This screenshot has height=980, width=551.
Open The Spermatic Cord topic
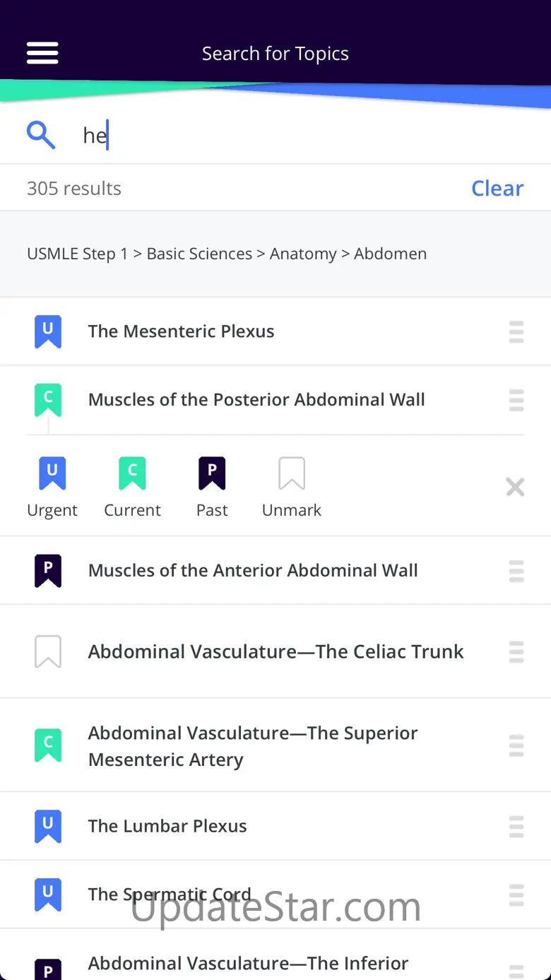[170, 895]
